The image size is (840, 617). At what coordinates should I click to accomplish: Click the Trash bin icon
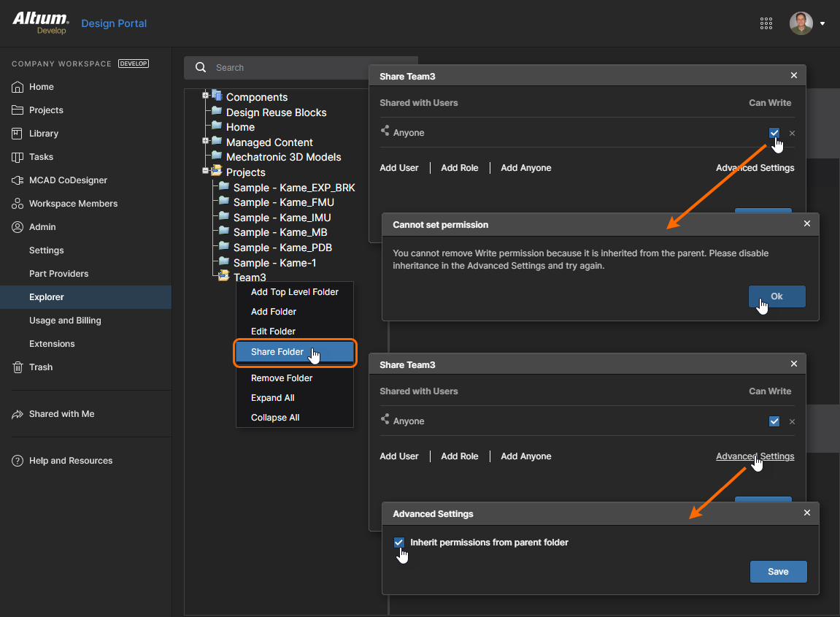point(18,367)
